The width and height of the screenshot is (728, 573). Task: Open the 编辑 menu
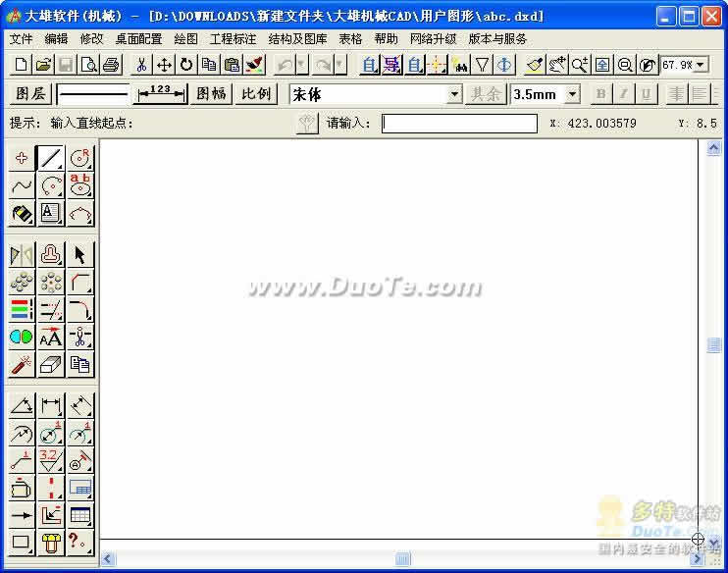56,39
